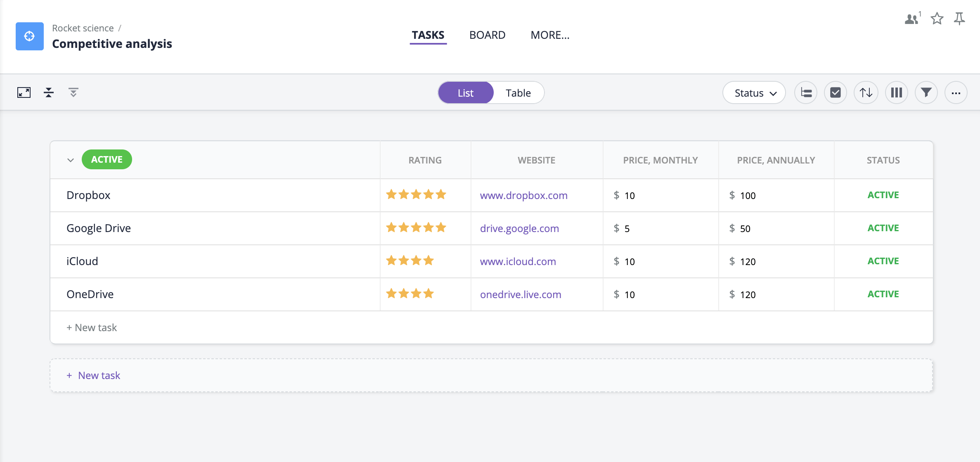Open the BOARD tab
The width and height of the screenshot is (980, 462).
[488, 35]
